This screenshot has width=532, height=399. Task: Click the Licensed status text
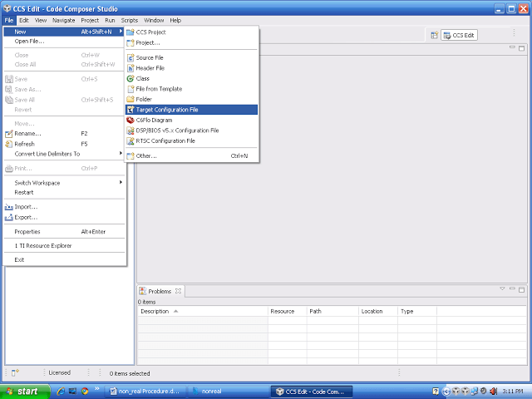pos(59,373)
